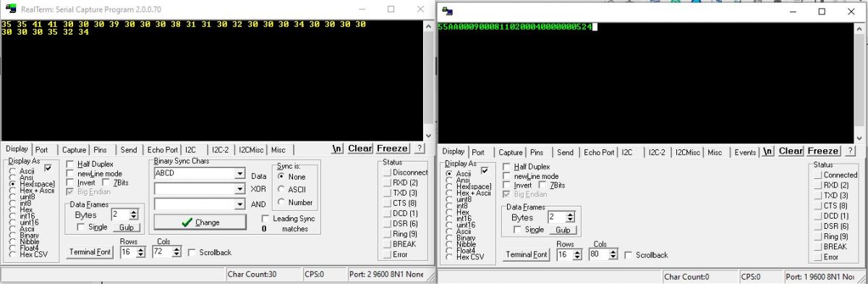Clear the right window terminal output
Viewport: 868px width, 284px height.
click(x=791, y=151)
